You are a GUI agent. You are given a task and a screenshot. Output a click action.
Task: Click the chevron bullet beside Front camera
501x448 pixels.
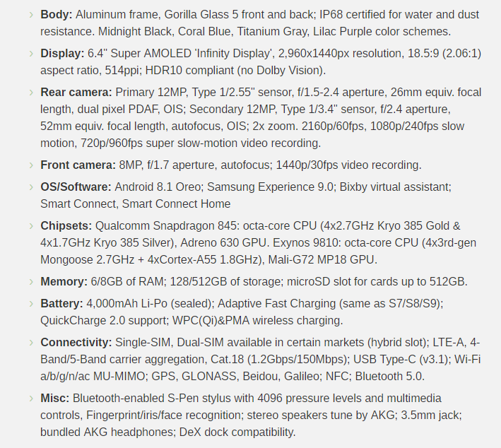click(x=31, y=165)
